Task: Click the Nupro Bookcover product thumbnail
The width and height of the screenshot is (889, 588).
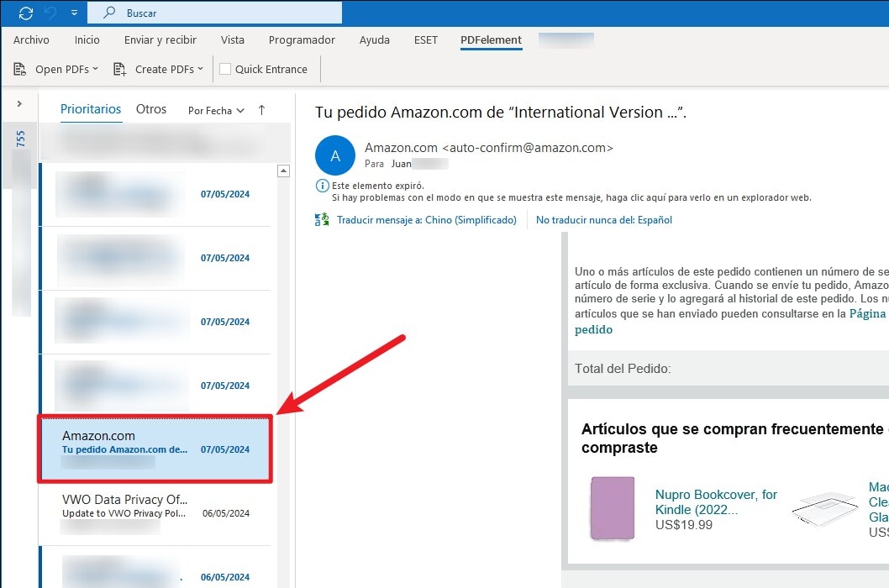Action: point(613,508)
